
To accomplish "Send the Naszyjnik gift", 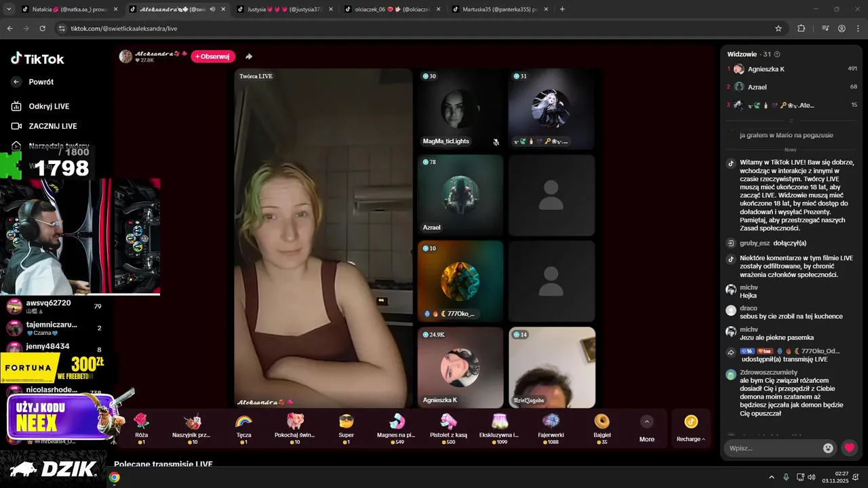I will [x=191, y=428].
